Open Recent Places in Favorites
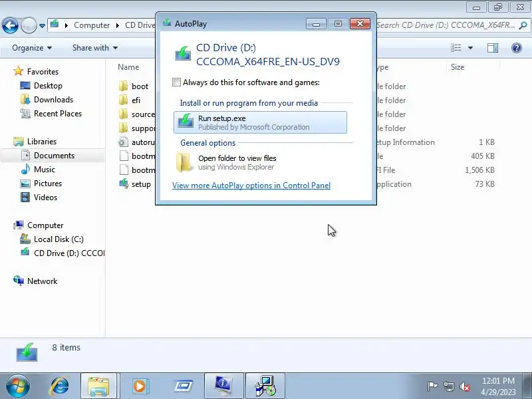The height and width of the screenshot is (399, 532). 58,113
